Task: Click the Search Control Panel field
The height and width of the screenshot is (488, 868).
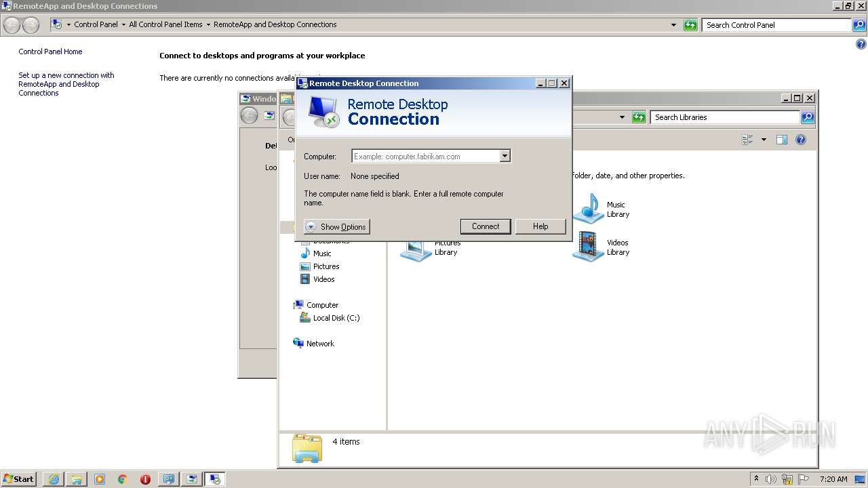Action: click(776, 25)
